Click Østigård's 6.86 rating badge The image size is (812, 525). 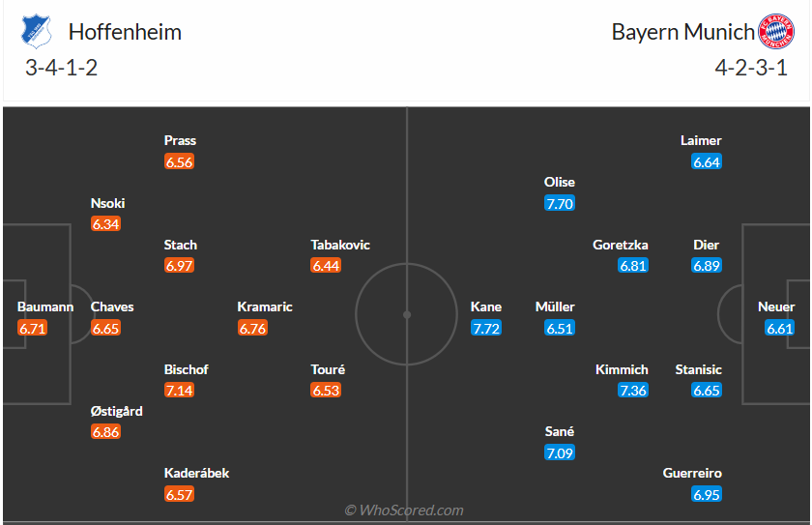105,432
